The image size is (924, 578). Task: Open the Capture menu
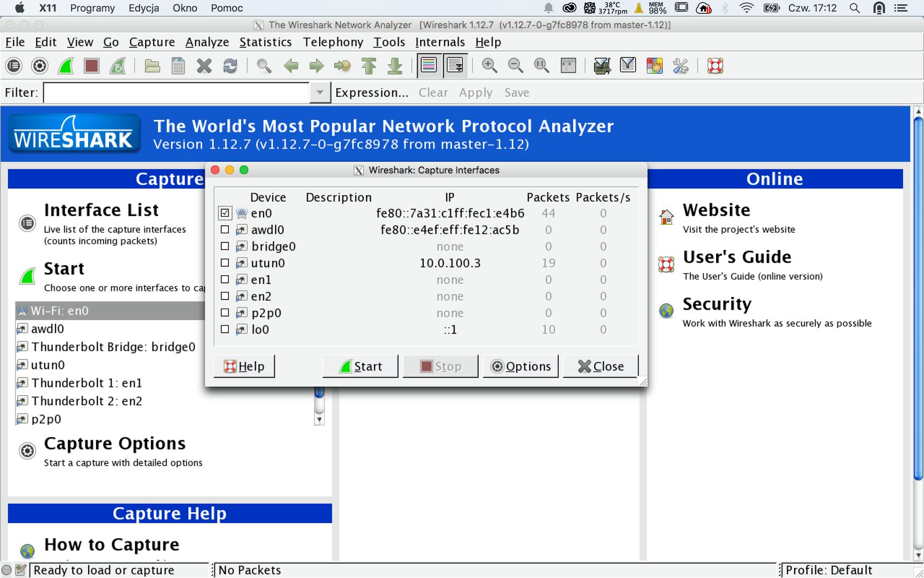point(152,42)
